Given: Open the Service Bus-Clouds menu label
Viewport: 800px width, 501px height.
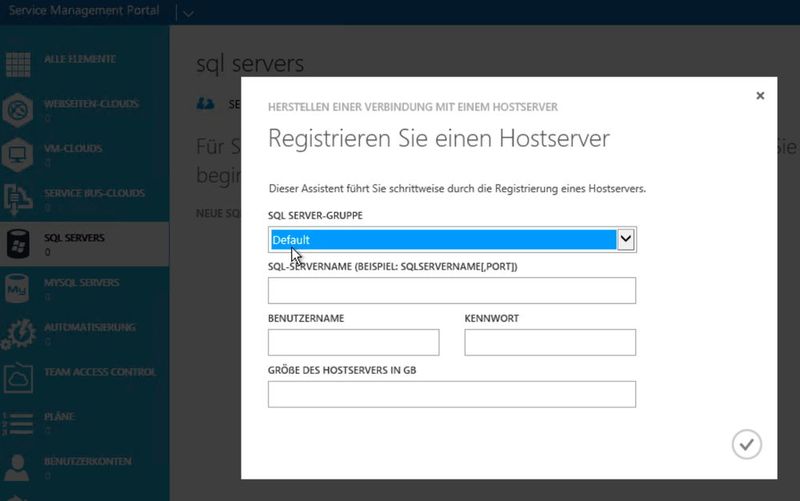Looking at the screenshot, I should point(94,193).
